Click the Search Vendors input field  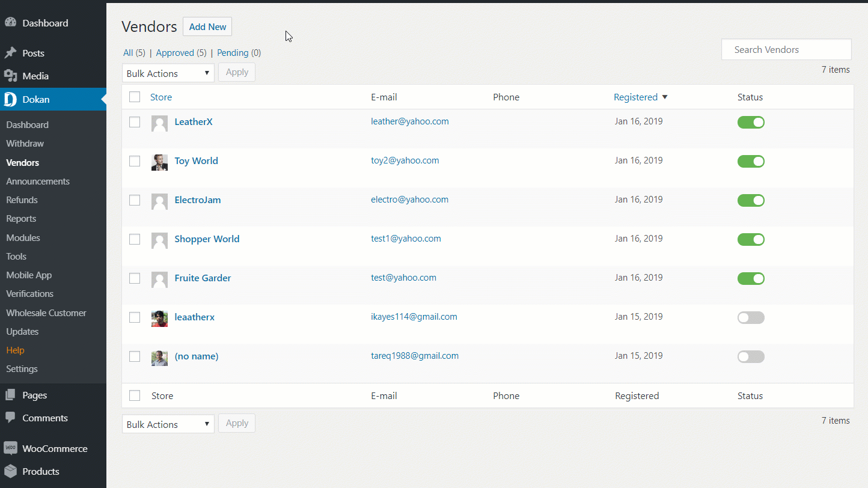(x=786, y=50)
